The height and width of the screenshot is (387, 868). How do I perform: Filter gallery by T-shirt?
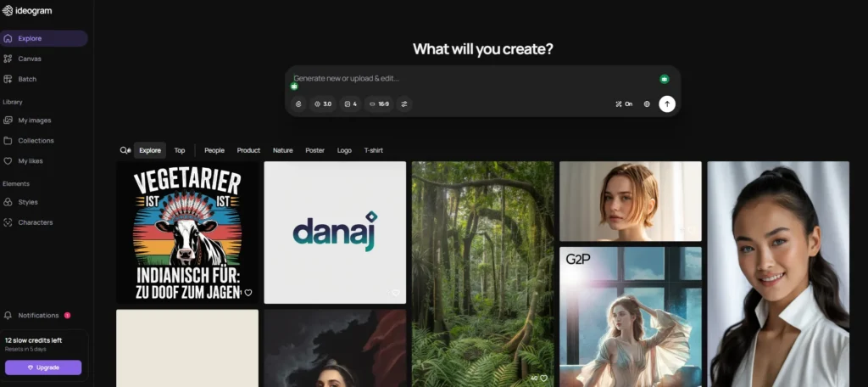373,150
